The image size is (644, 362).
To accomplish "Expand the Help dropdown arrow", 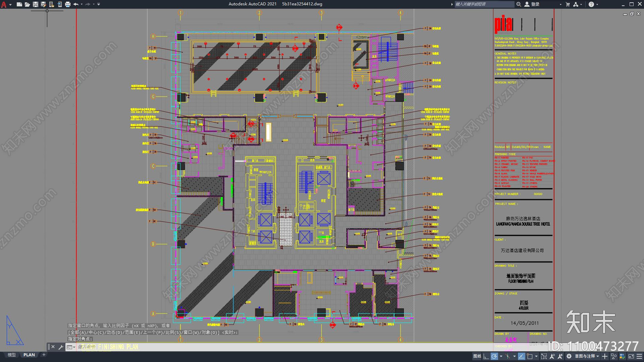I will (x=597, y=4).
